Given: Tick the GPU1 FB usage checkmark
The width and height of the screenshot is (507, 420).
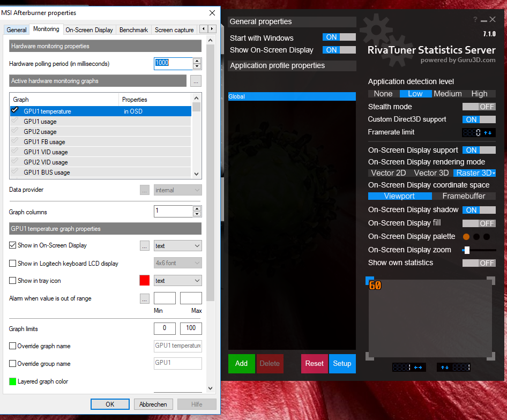Looking at the screenshot, I should 14,141.
